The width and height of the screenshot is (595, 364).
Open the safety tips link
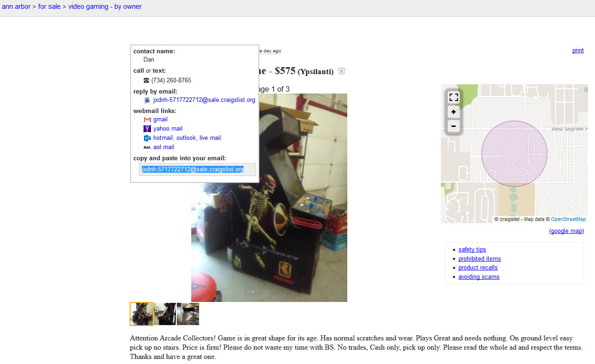(472, 250)
